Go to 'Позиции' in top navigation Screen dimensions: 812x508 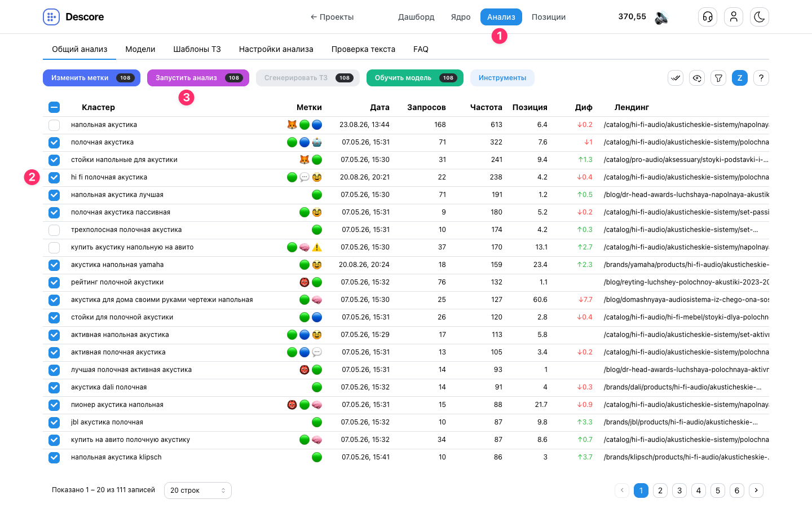(x=549, y=17)
